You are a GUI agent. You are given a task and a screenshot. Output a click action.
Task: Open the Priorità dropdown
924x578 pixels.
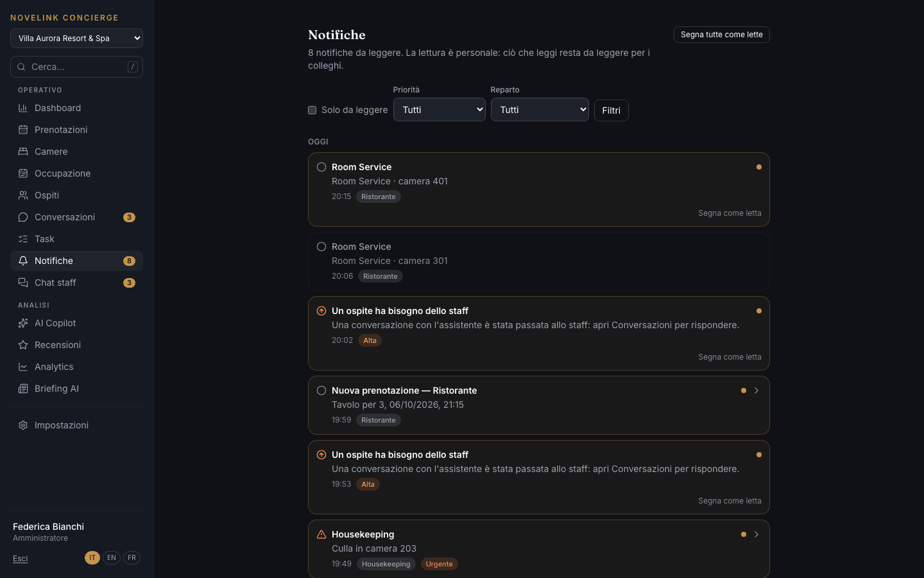[x=440, y=110]
